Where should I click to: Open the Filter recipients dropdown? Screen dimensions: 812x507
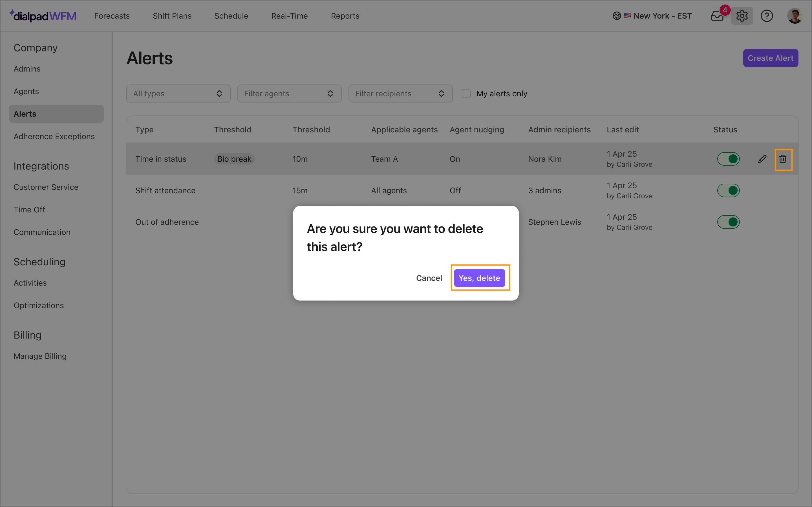[400, 94]
